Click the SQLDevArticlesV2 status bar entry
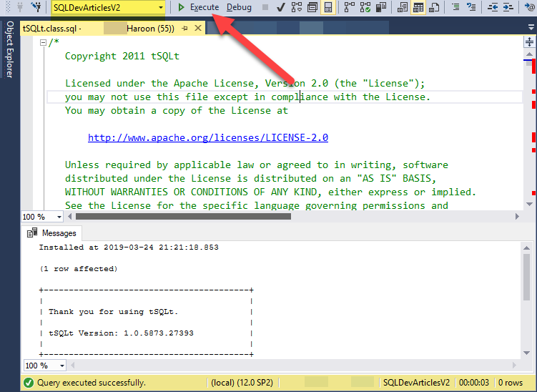537x392 pixels. 416,383
